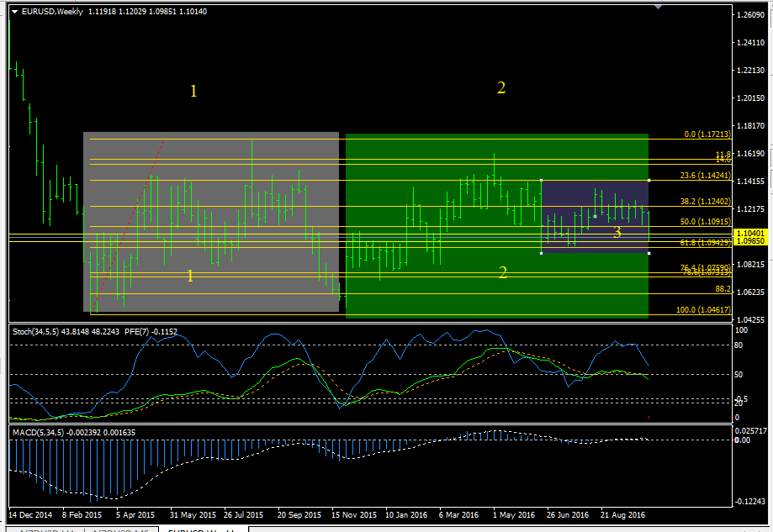773x532 pixels.
Task: Switch to the EURUSD,Weekly chart tab
Action: coord(204,530)
